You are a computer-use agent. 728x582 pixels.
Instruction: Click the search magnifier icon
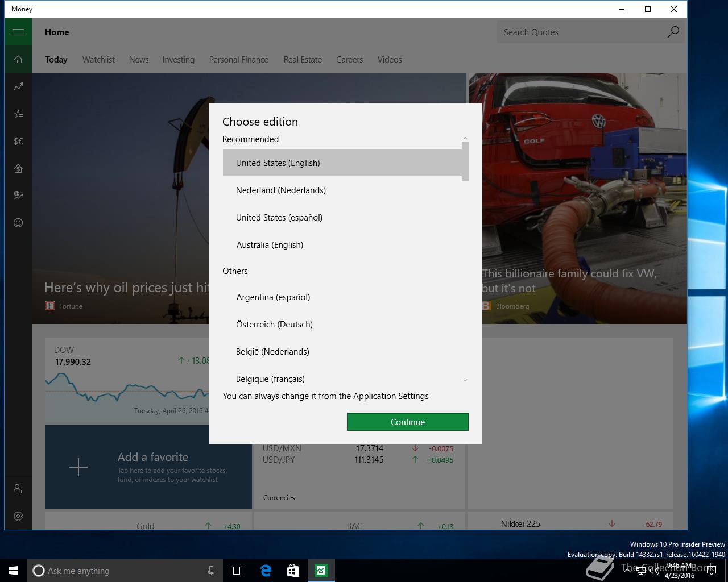click(673, 32)
